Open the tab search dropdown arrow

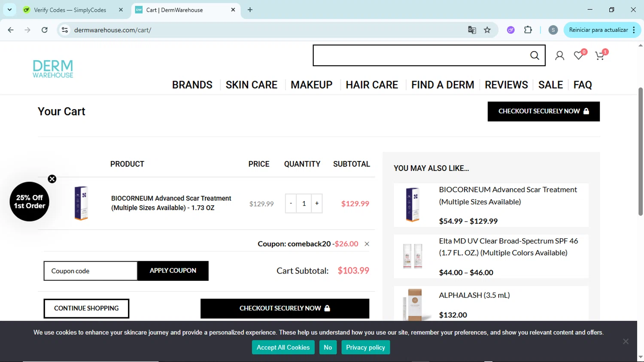(x=9, y=9)
